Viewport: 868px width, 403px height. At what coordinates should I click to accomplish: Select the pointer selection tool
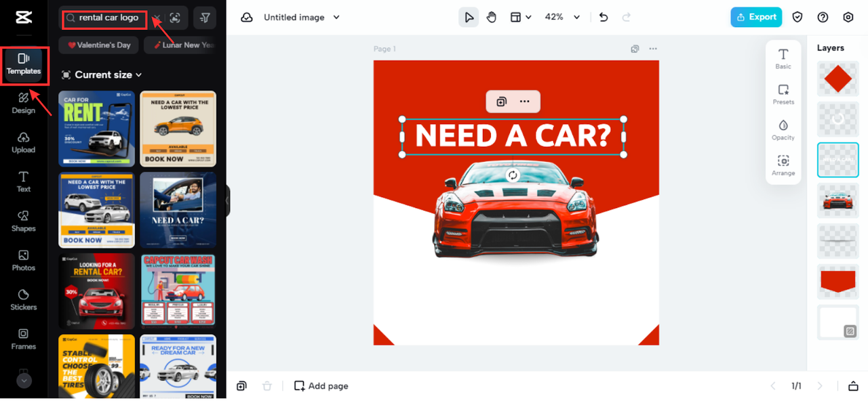(x=469, y=18)
